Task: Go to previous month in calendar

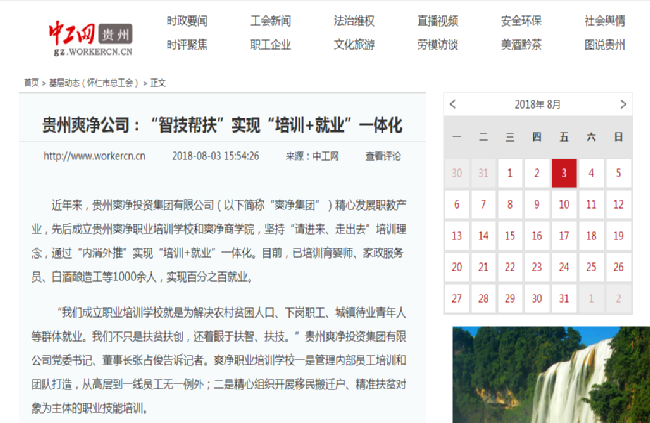Action: (453, 104)
